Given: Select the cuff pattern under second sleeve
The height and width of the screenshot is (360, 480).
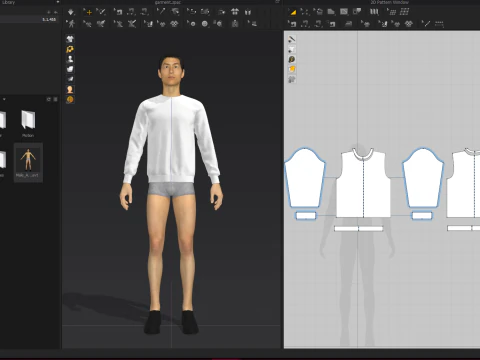Looking at the screenshot, I should click(422, 216).
